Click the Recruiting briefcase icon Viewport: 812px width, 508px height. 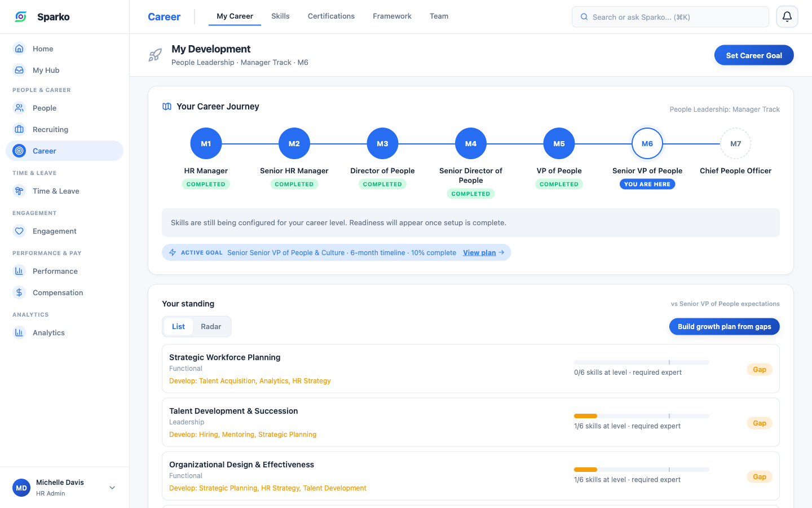(x=19, y=129)
